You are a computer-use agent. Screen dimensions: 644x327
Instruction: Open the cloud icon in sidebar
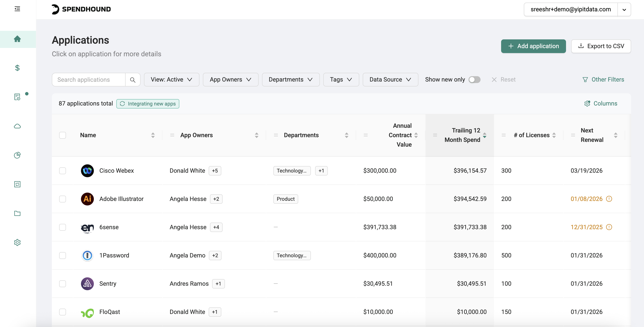click(x=17, y=126)
